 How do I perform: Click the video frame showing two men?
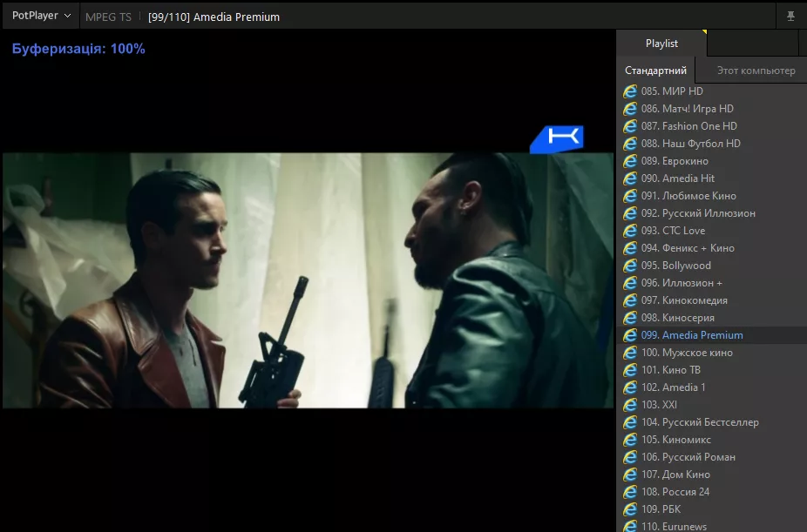pos(308,280)
